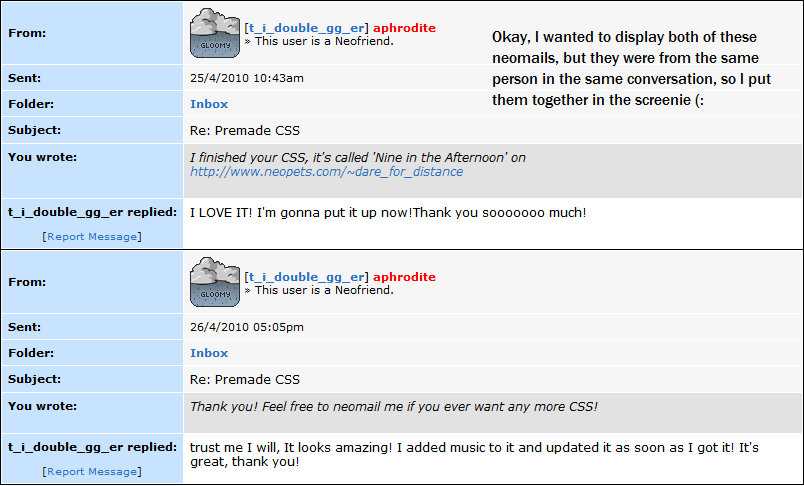
Task: Click the 'I LOVE IT!' reply text
Action: (388, 212)
